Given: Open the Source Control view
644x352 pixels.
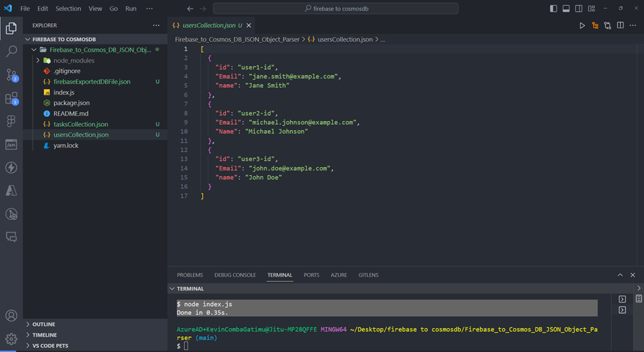Looking at the screenshot, I should pos(11,75).
